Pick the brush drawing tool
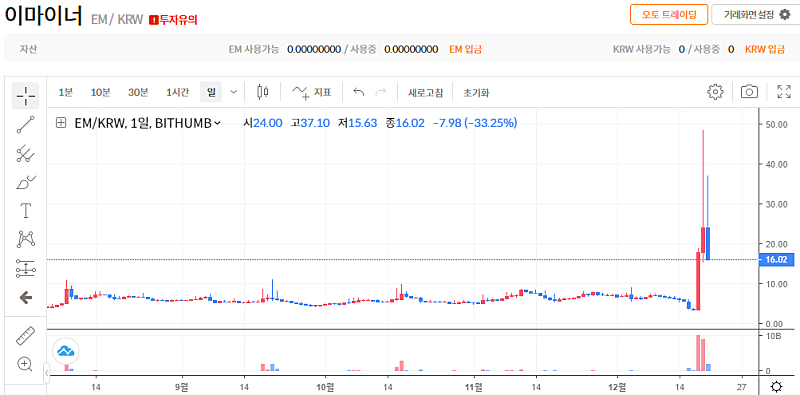 (x=26, y=182)
